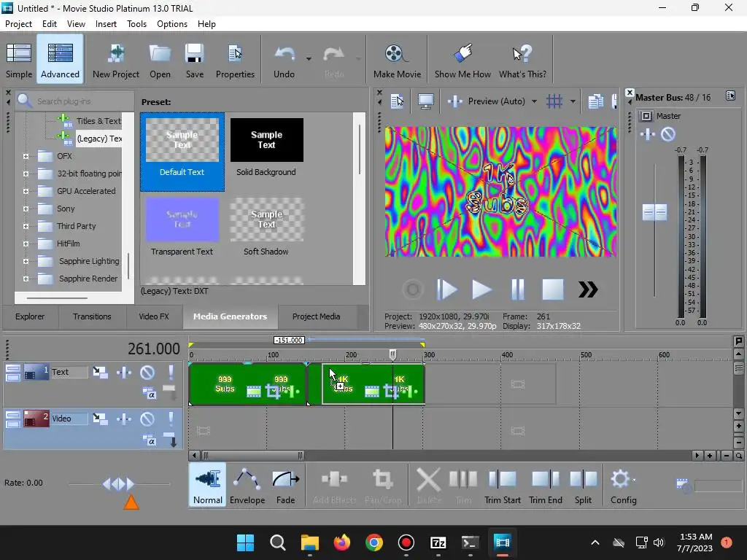Play from the start of project
This screenshot has width=747, height=560.
[447, 289]
